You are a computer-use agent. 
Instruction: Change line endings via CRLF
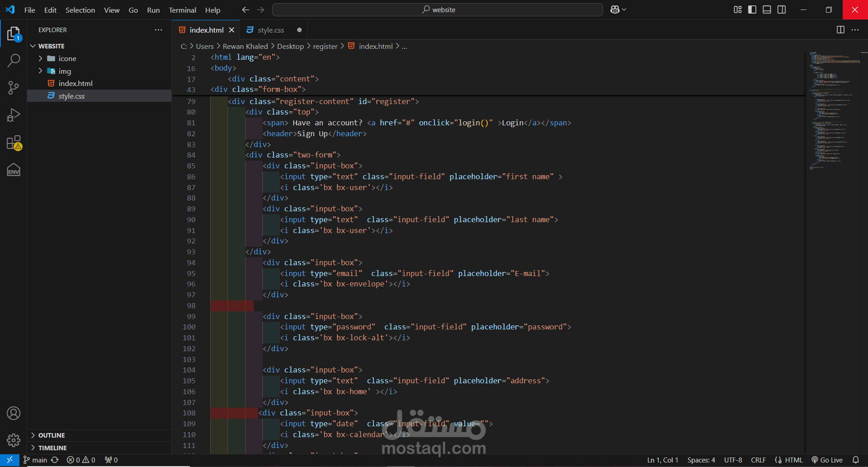point(758,460)
